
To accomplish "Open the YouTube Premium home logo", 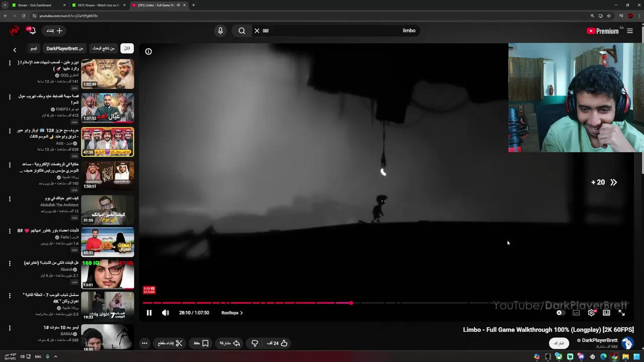I will tap(603, 31).
